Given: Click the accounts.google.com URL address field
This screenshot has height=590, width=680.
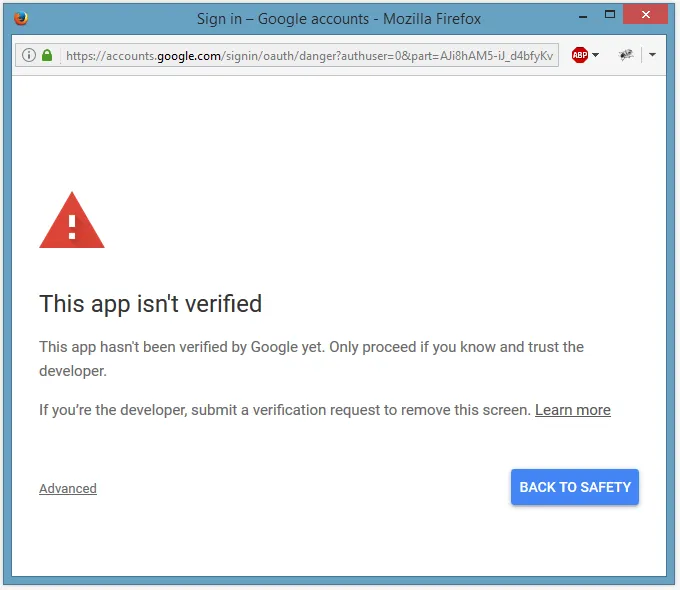Looking at the screenshot, I should click(287, 55).
